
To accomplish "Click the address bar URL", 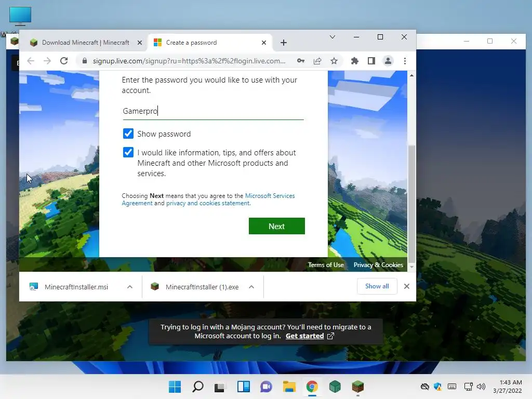I will click(x=189, y=61).
